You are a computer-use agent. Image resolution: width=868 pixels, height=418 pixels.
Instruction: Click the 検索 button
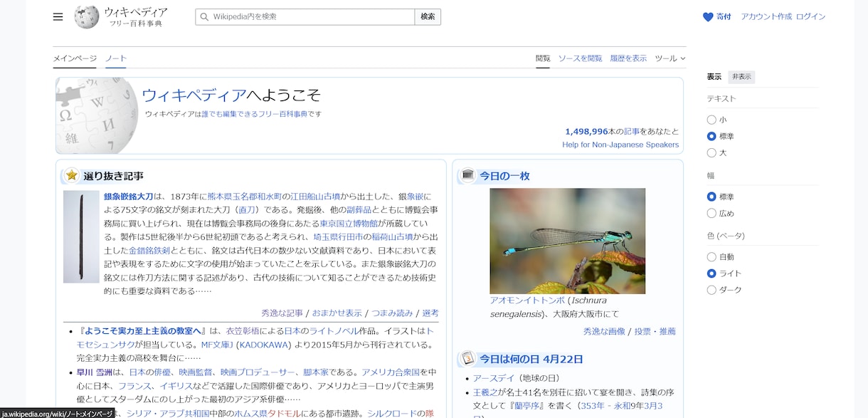pyautogui.click(x=428, y=17)
